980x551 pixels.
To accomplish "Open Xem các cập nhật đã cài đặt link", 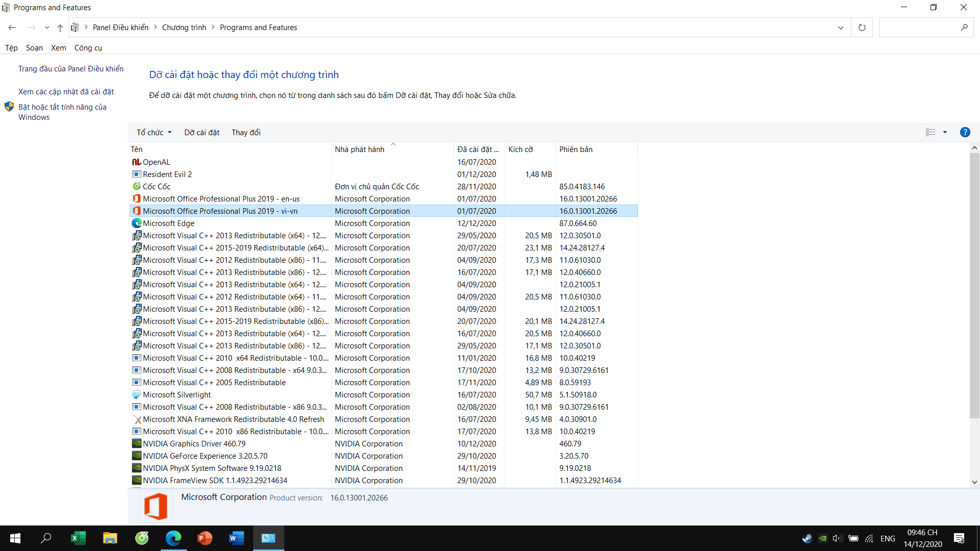I will pos(66,91).
